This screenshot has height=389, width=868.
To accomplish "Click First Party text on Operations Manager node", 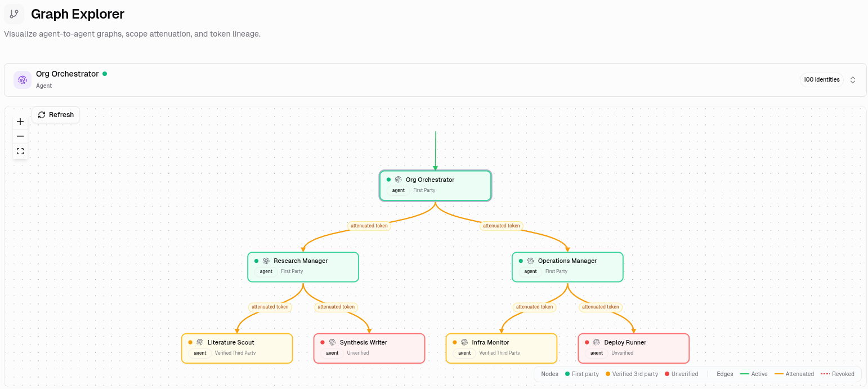I will pos(556,271).
